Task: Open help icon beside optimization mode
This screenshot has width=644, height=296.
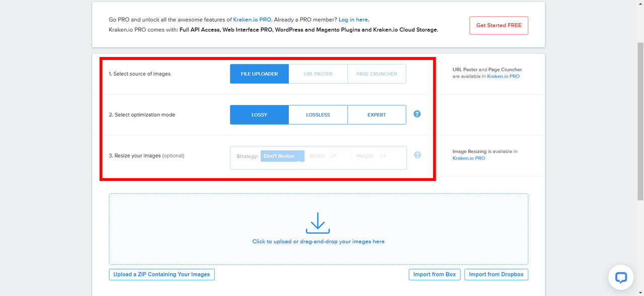Action: [x=417, y=114]
